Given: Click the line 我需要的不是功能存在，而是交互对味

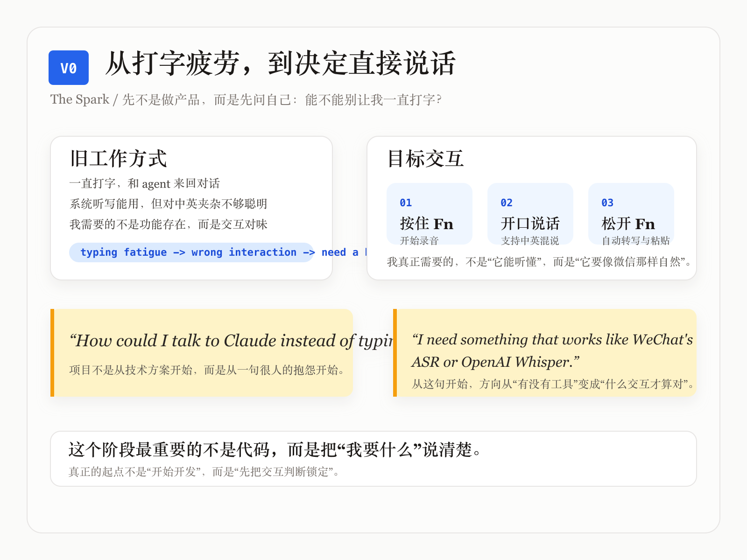Looking at the screenshot, I should pos(168,224).
